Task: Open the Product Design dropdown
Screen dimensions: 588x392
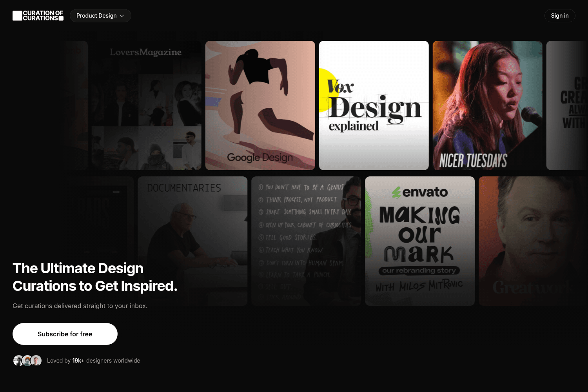Action: coord(100,16)
